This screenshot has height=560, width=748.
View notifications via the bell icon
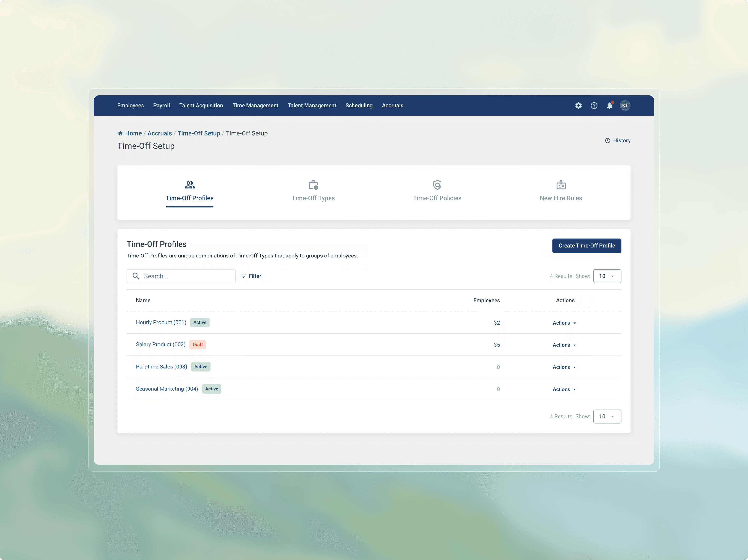[609, 105]
